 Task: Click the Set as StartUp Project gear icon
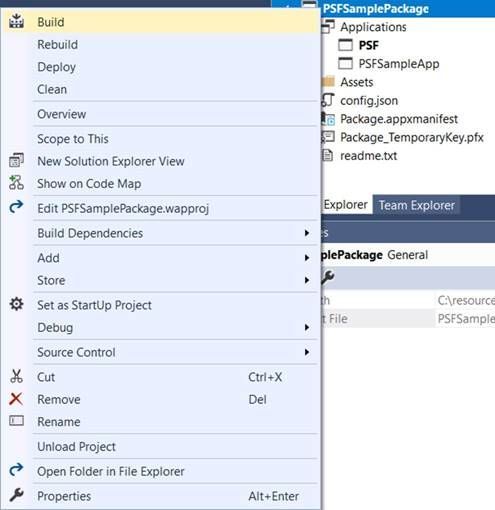point(16,304)
